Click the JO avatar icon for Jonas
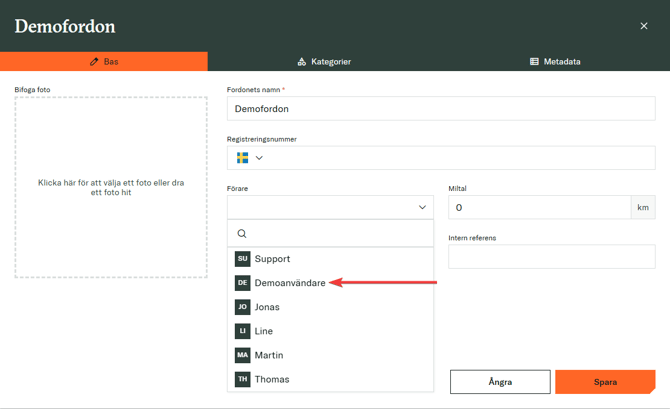670x409 pixels. (242, 307)
